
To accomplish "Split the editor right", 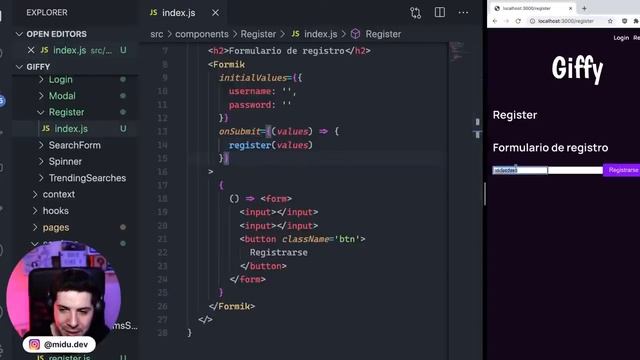I will coord(440,12).
